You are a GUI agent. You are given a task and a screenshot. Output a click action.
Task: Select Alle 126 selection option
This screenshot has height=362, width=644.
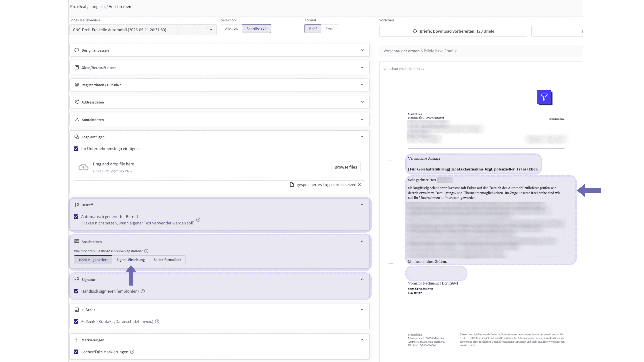[231, 29]
